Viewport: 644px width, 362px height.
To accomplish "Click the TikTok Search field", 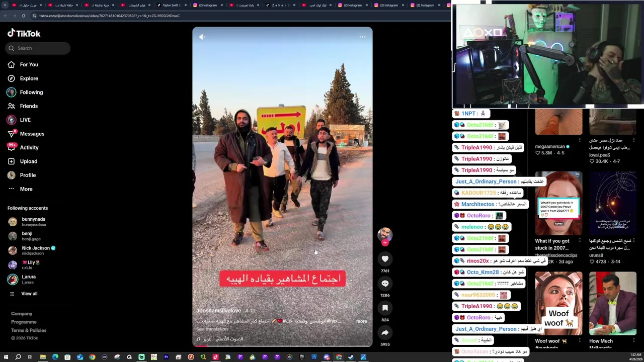I will [x=38, y=48].
